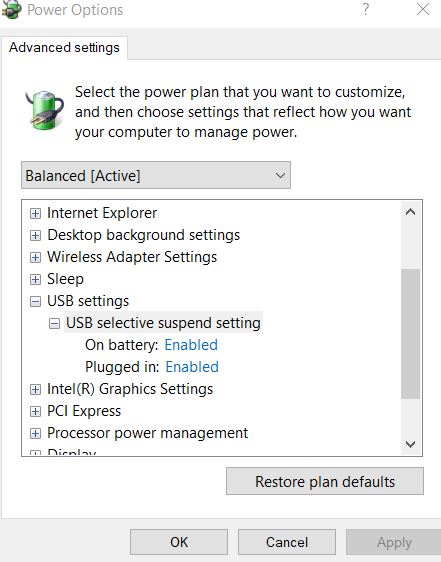The image size is (441, 562).
Task: Confirm with the OK button
Action: point(179,542)
